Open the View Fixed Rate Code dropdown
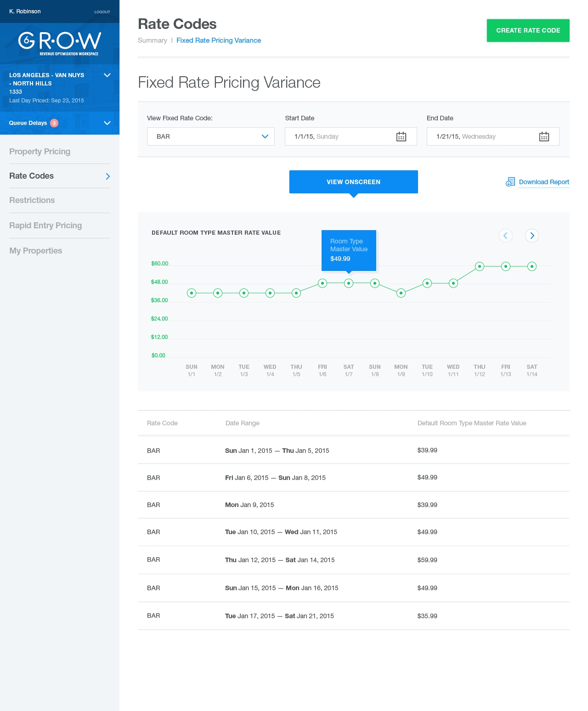588x711 pixels. click(x=210, y=136)
